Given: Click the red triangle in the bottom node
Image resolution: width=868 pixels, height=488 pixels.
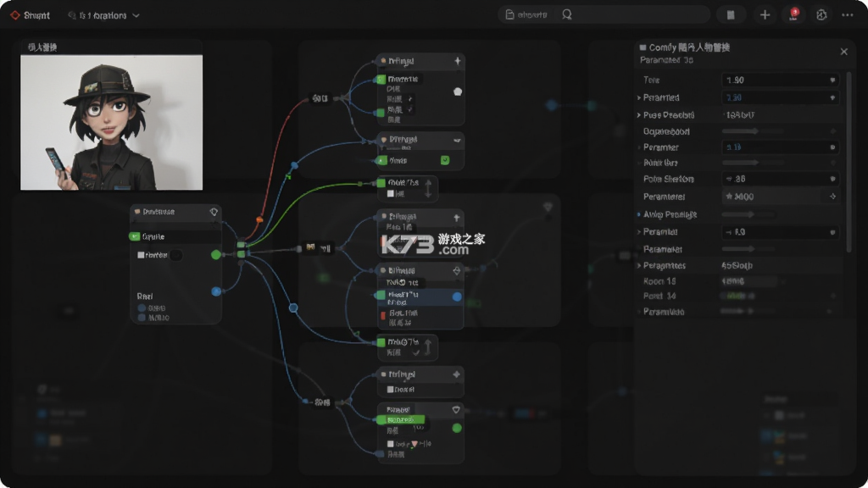Looking at the screenshot, I should click(x=414, y=444).
